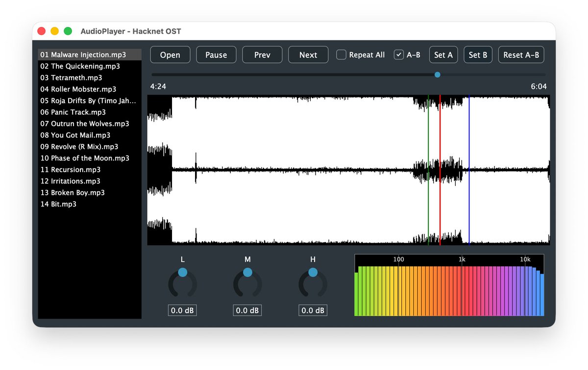This screenshot has height=370, width=588.
Task: Select 07 Outrun the Wolves.mp3
Action: coord(90,124)
